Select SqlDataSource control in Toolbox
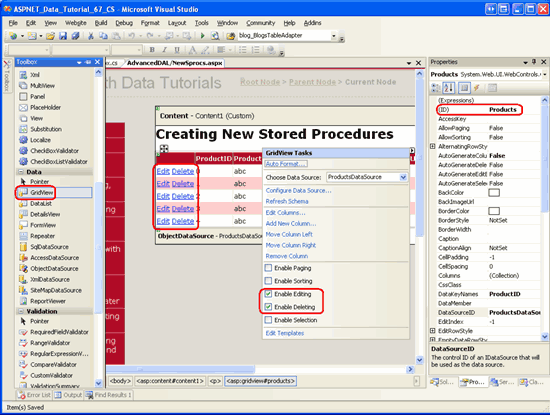Screen dimensions: 550x415 (x=49, y=247)
